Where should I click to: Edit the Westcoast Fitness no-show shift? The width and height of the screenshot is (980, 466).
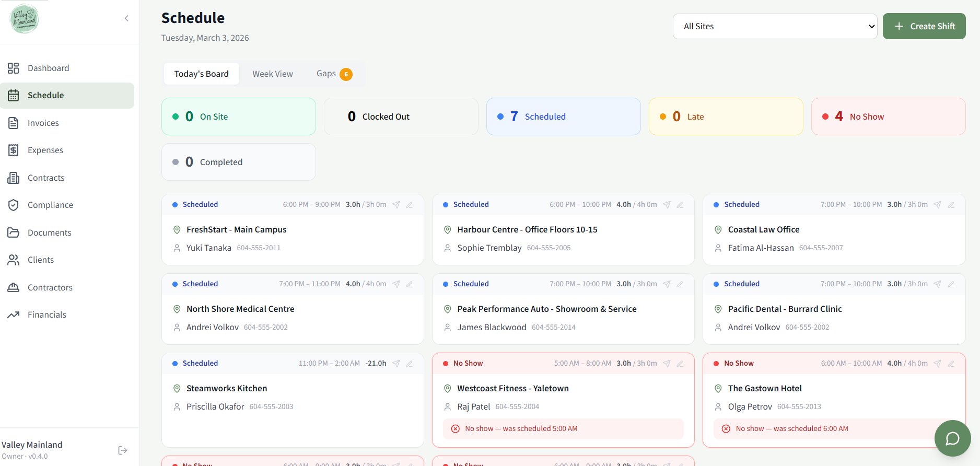(680, 364)
